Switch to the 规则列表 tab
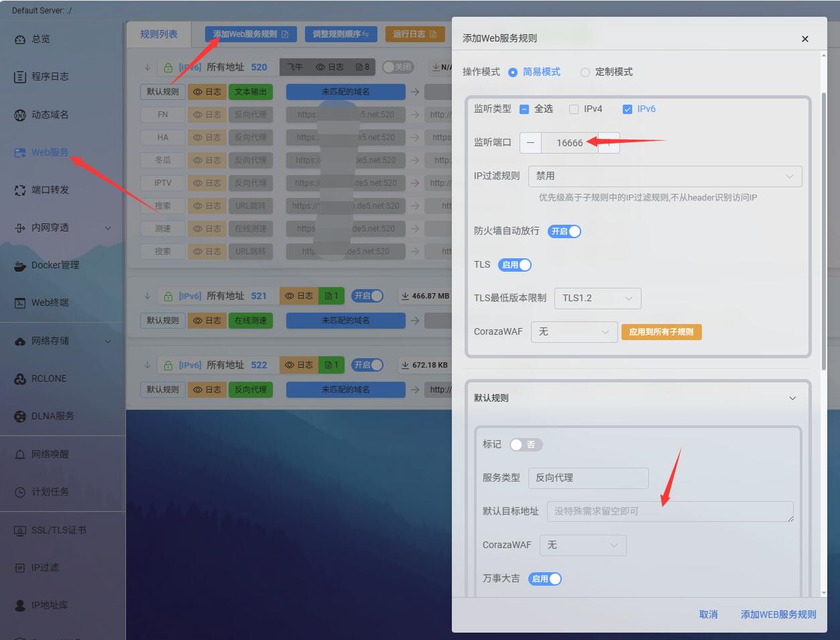Screen dimensions: 840x640 (x=159, y=34)
